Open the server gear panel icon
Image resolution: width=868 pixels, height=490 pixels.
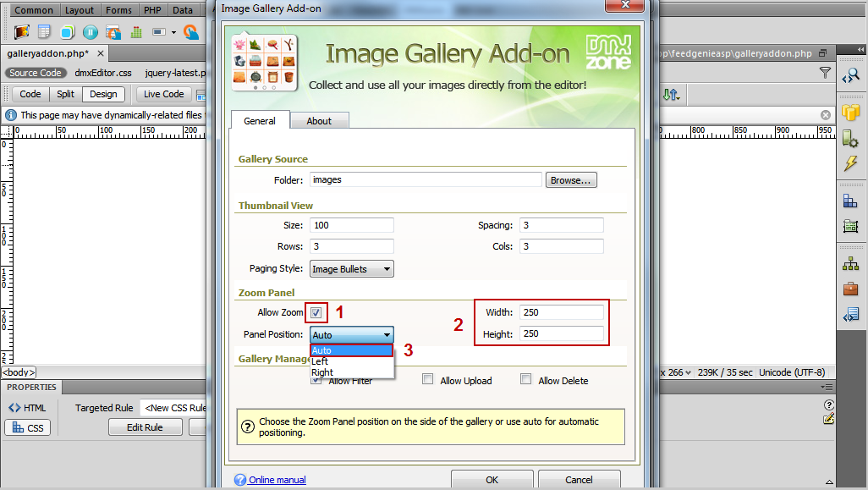point(851,139)
